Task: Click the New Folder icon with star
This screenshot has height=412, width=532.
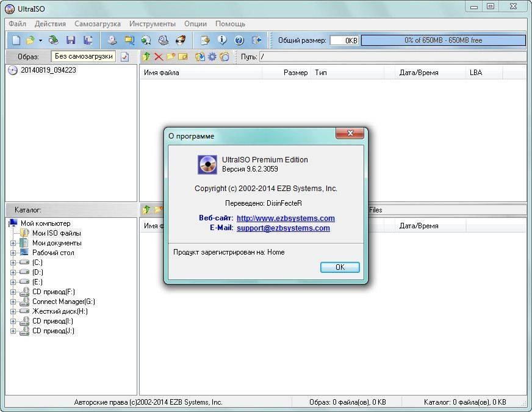Action: 171,57
